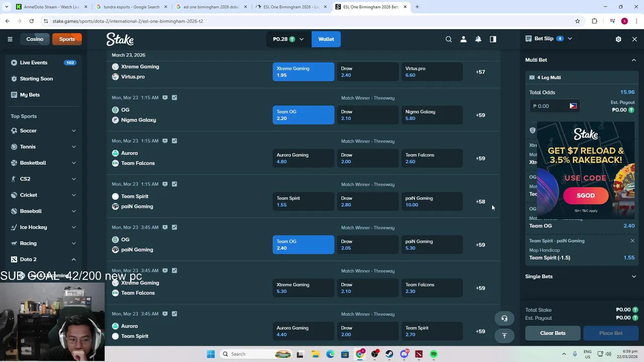Expand the Basketball chevron
This screenshot has height=362, width=644.
[x=73, y=163]
